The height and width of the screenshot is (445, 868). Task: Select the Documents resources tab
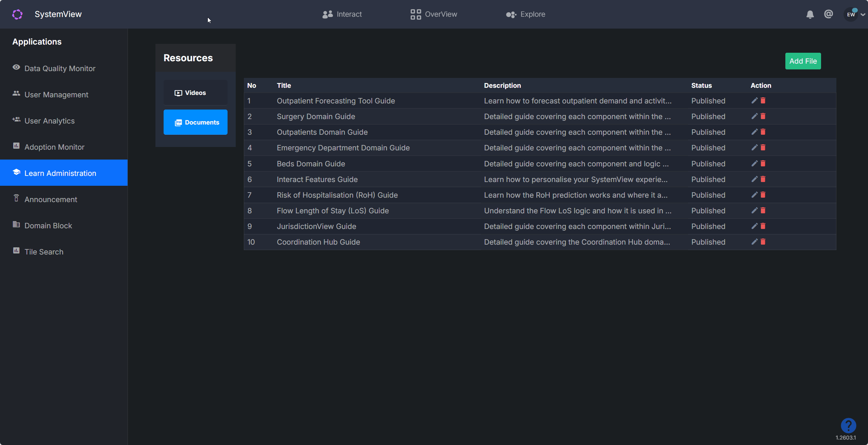195,122
